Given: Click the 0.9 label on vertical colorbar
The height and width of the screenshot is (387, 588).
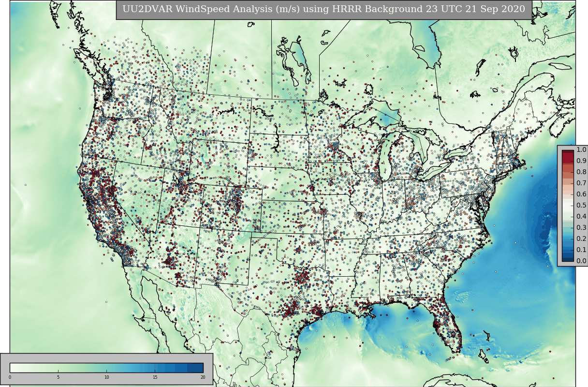Looking at the screenshot, I should (x=581, y=161).
